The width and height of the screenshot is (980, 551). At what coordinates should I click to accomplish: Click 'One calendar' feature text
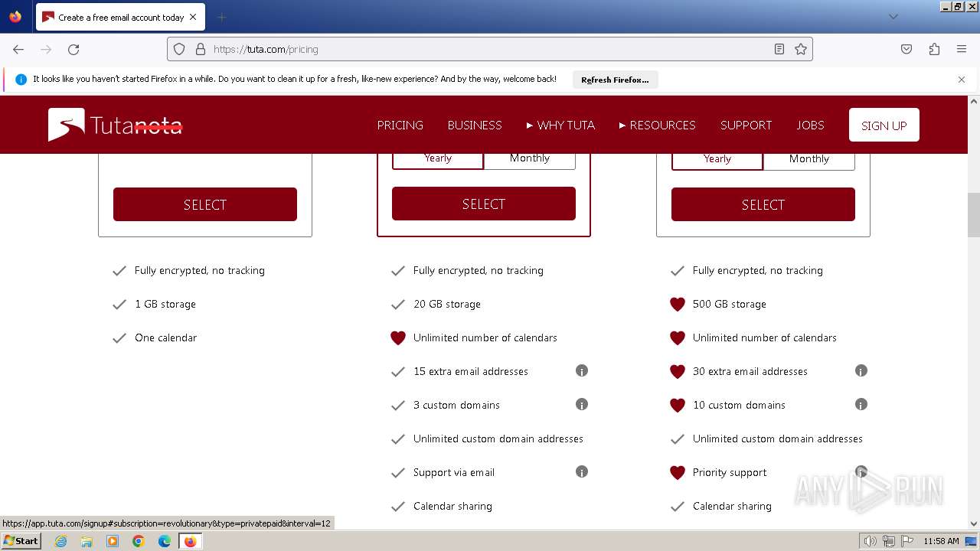[x=166, y=337]
